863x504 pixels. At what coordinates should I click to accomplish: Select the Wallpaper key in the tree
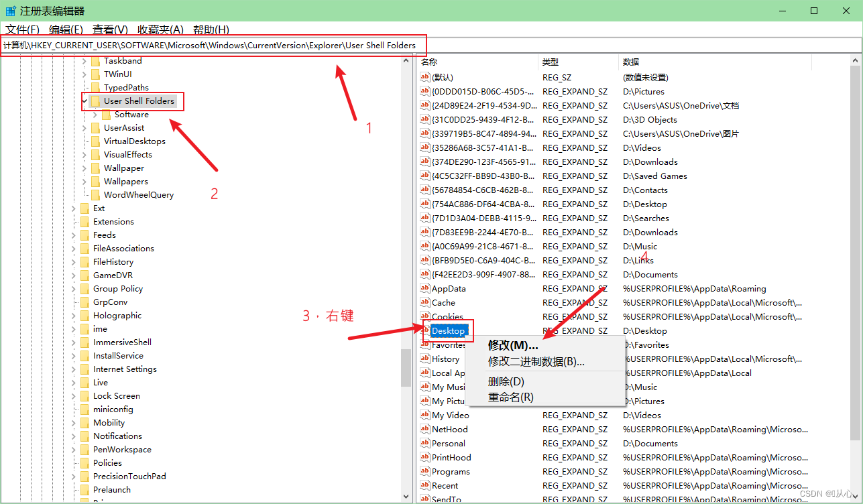point(123,168)
